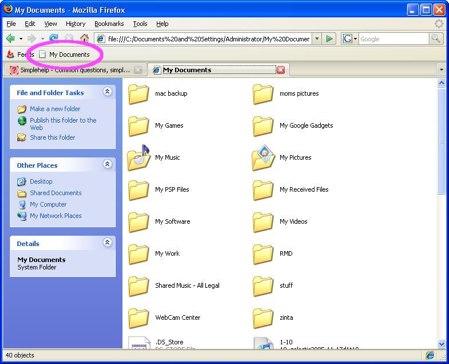The width and height of the screenshot is (449, 364).
Task: Select the My Google Gadgets folder icon
Action: [263, 126]
